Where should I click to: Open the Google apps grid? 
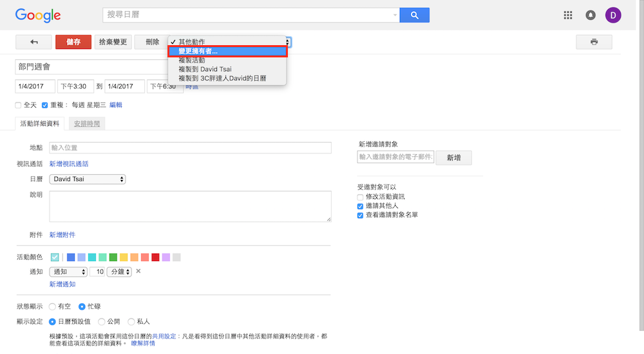[x=567, y=15]
